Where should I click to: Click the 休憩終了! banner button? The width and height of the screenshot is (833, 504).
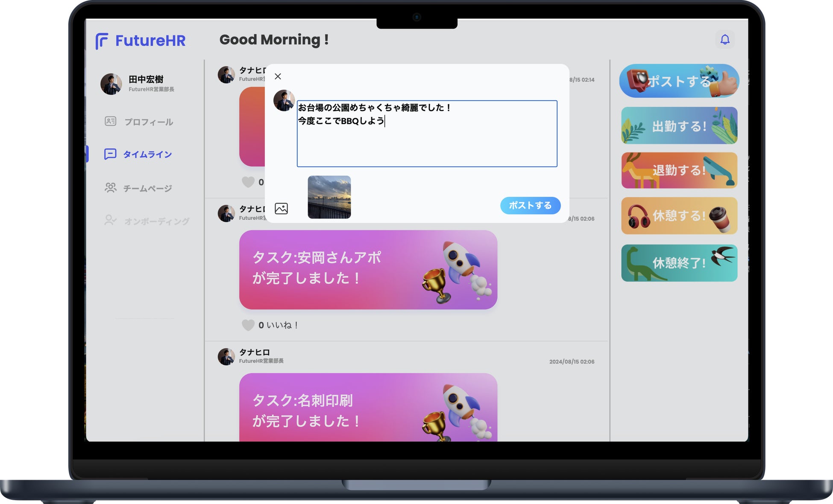[x=679, y=263]
